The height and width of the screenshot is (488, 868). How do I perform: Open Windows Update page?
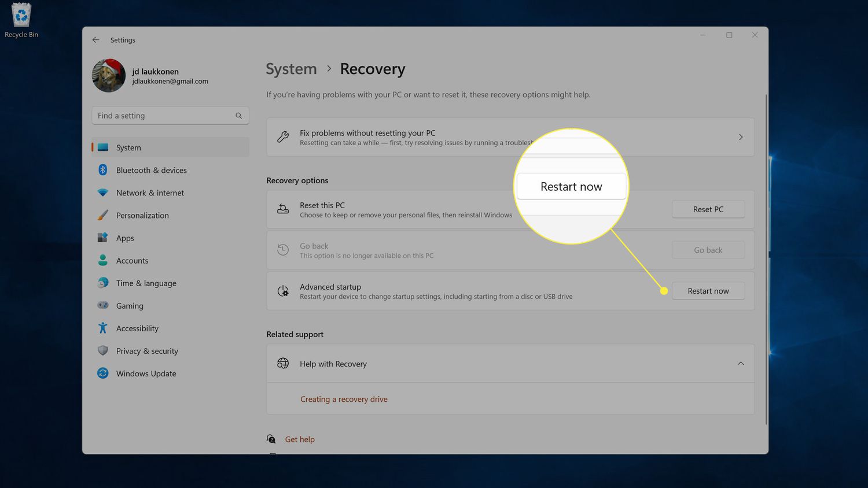(146, 374)
